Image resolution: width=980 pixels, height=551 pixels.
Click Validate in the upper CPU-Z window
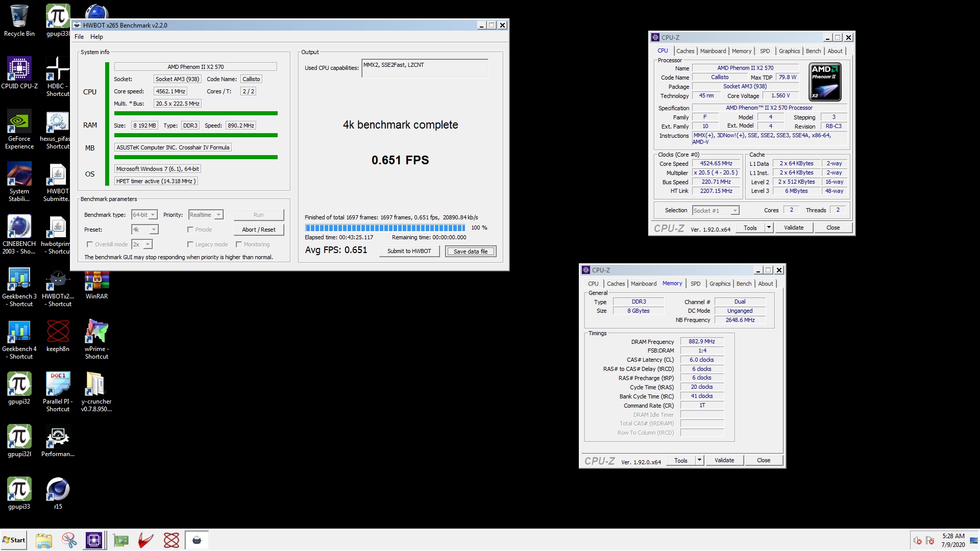[794, 228]
